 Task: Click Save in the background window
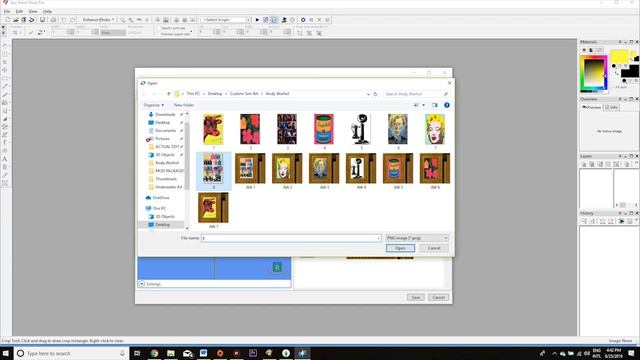coord(416,298)
